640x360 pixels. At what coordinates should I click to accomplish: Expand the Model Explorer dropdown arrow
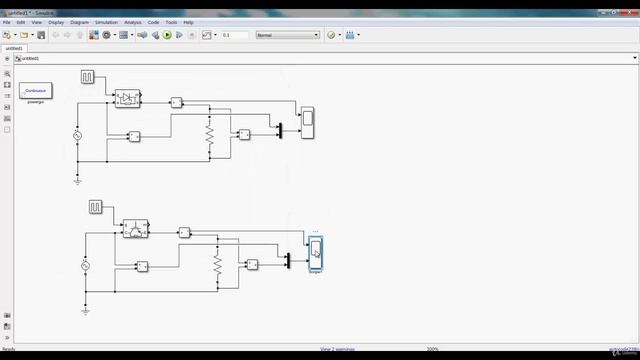132,35
